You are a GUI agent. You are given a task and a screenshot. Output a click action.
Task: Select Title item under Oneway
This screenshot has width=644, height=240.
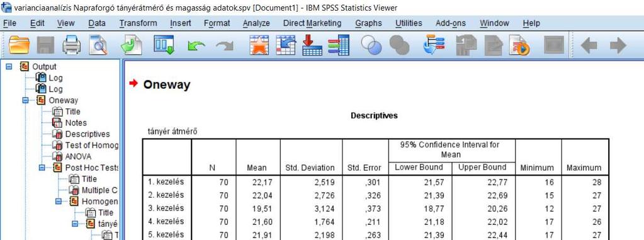72,111
